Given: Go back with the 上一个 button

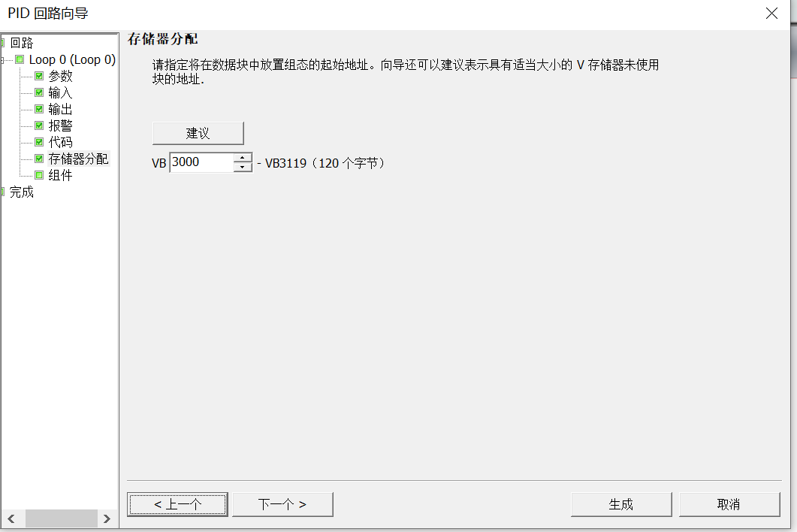Looking at the screenshot, I should pos(177,504).
